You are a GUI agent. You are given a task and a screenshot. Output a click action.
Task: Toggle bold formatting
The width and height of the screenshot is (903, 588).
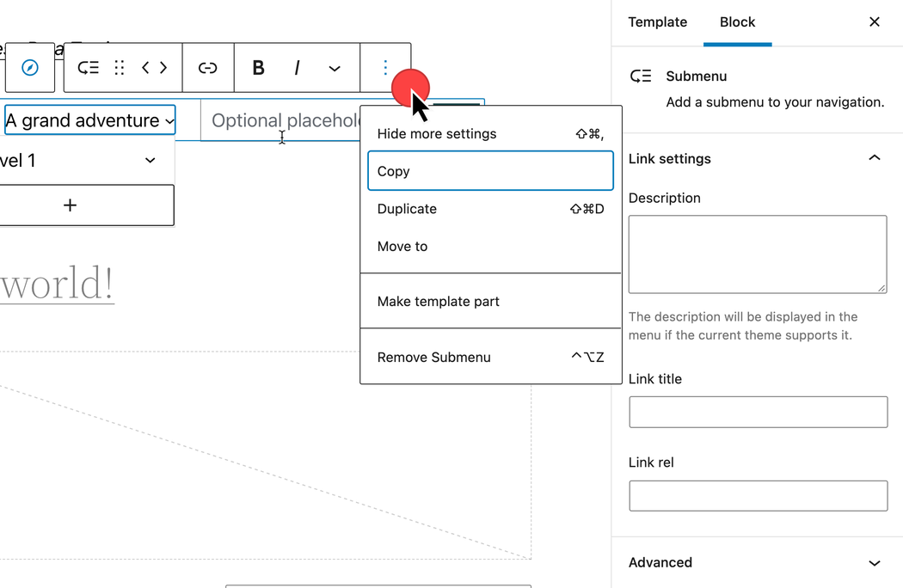259,68
